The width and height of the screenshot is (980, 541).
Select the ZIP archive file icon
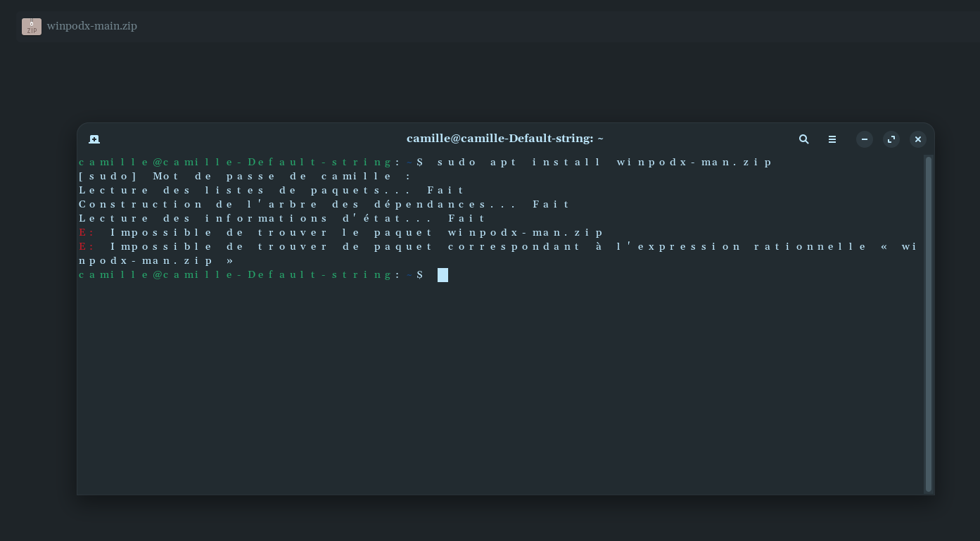32,27
